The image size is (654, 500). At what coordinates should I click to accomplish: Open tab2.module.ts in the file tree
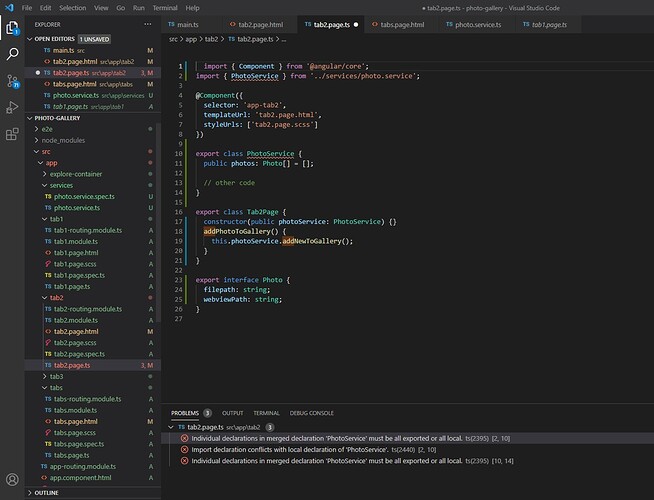coord(76,320)
